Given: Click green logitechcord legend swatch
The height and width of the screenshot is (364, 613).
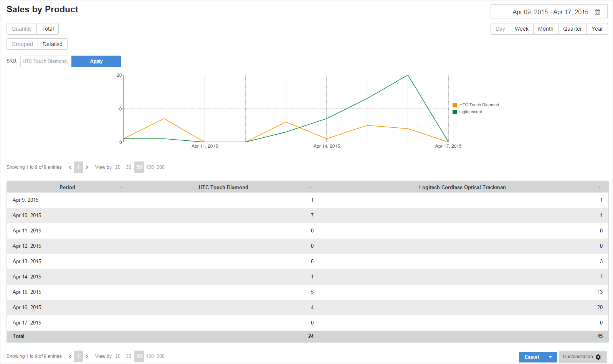Looking at the screenshot, I should [x=455, y=112].
